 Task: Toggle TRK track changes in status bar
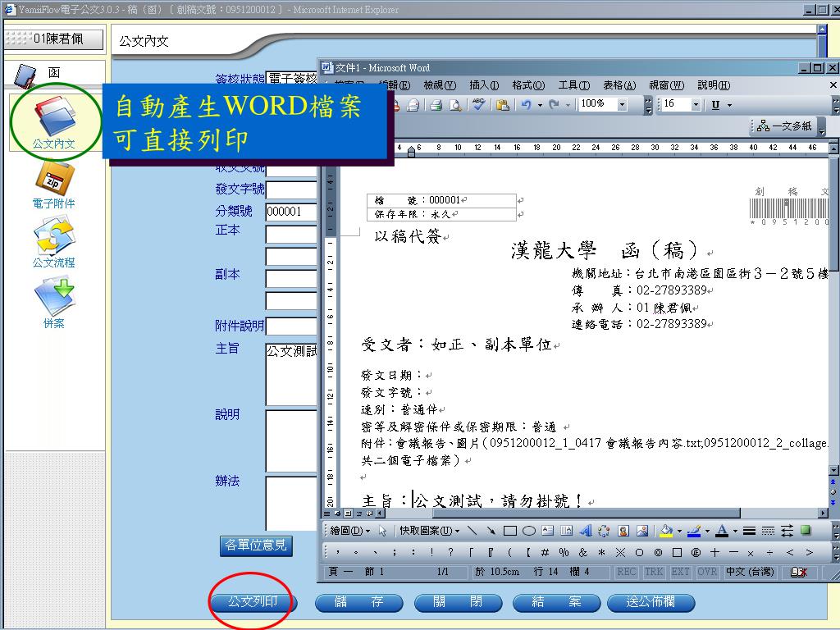[x=654, y=572]
